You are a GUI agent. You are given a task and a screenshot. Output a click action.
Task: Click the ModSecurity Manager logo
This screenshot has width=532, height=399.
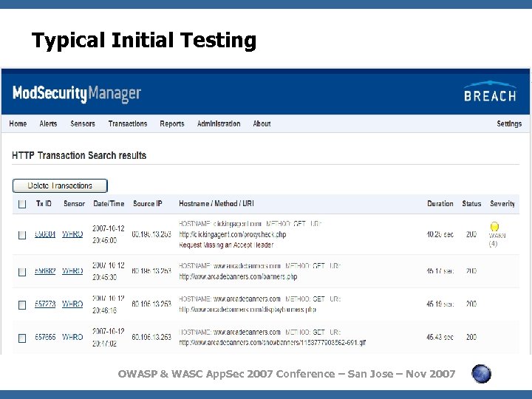[x=76, y=94]
